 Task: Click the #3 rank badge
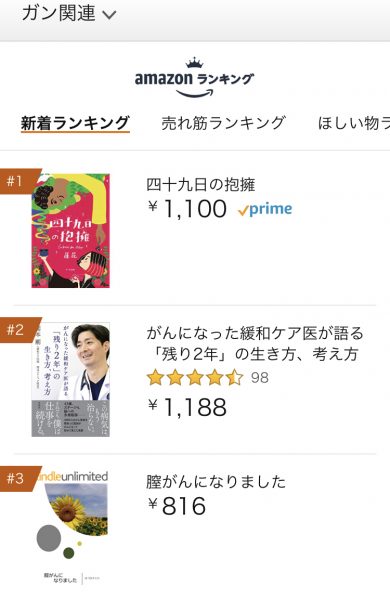pyautogui.click(x=19, y=478)
